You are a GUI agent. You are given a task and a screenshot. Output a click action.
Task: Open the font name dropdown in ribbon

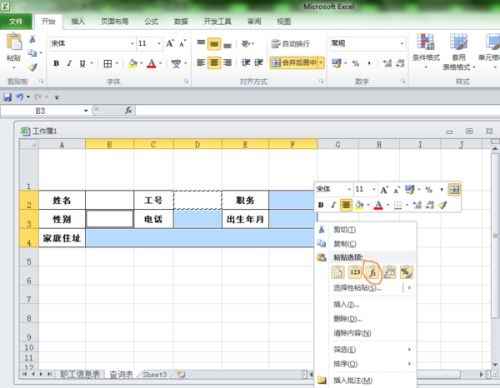(132, 43)
